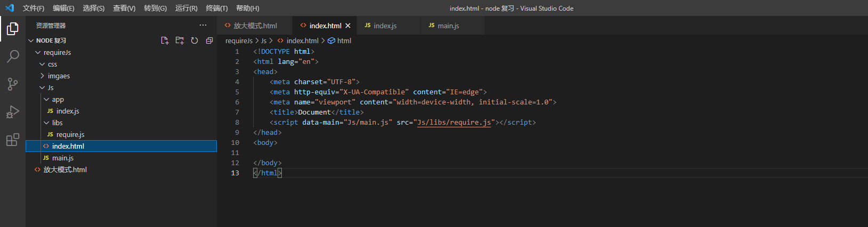The height and width of the screenshot is (227, 868).
Task: Click the underlined Js/libs/require.js path link
Action: [454, 123]
